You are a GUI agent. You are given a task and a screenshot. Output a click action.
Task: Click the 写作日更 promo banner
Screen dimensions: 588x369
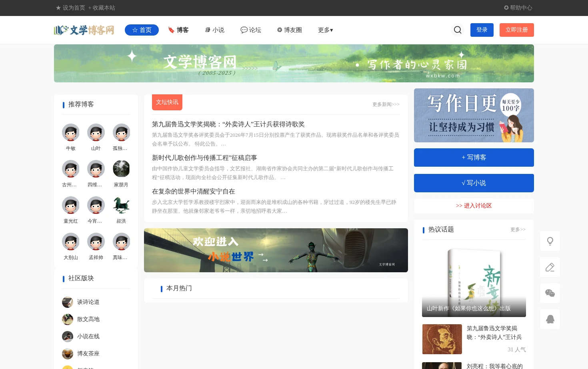pyautogui.click(x=474, y=115)
